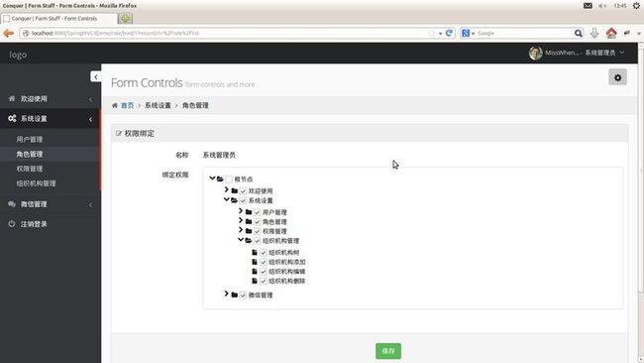
Task: Expand the 欢迎使用 tree node
Action: coord(226,189)
